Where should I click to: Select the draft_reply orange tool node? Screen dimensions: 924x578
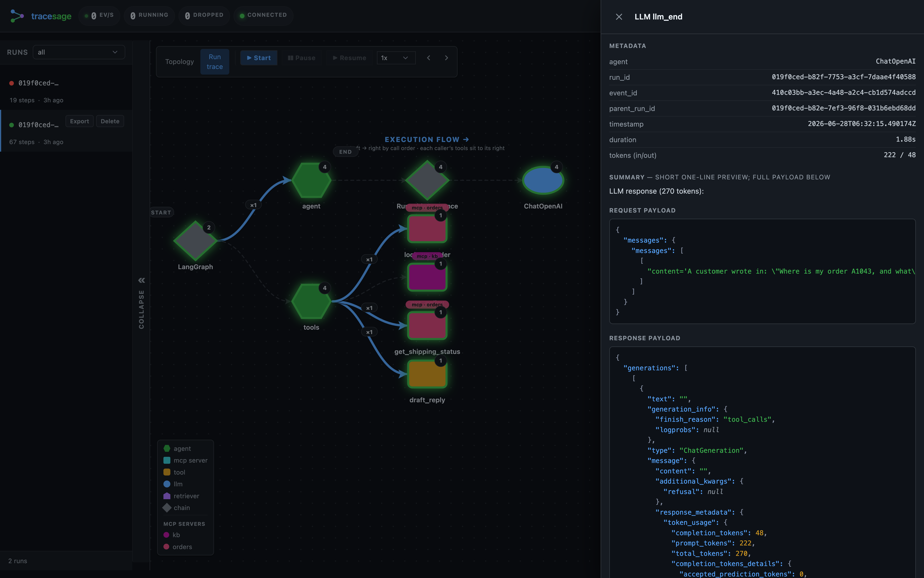pyautogui.click(x=427, y=374)
